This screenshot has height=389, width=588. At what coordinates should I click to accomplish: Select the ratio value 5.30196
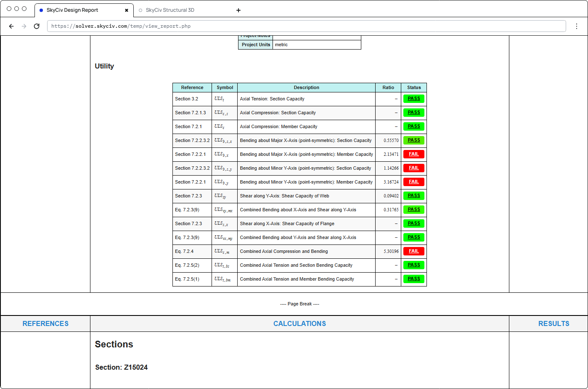point(391,251)
